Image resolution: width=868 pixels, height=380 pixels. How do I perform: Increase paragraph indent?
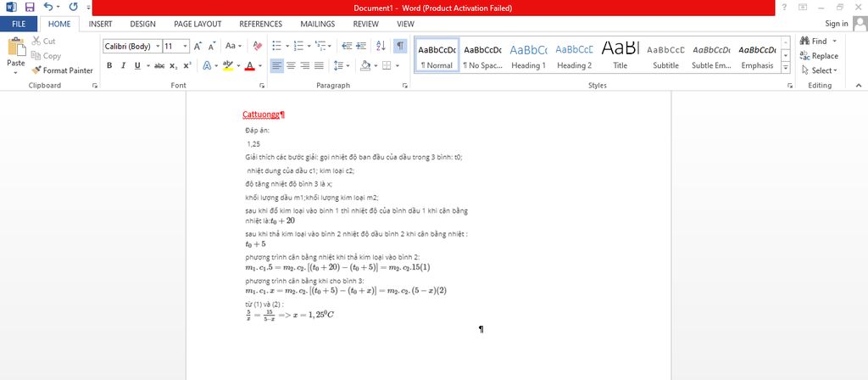click(361, 46)
